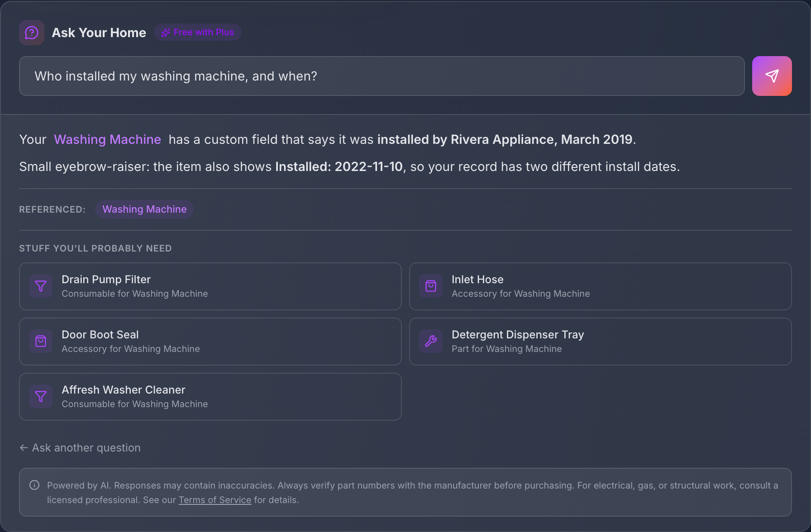Viewport: 811px width, 532px height.
Task: Click the Inlet Hose shopping bag icon
Action: [431, 286]
